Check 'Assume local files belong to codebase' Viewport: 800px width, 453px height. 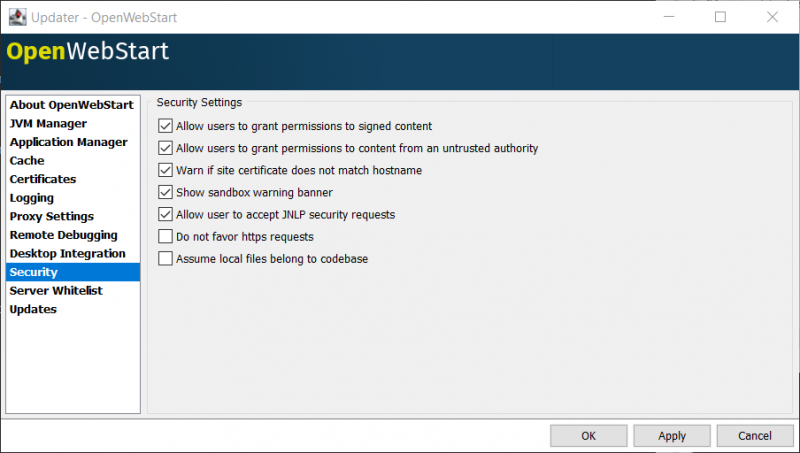pyautogui.click(x=165, y=259)
